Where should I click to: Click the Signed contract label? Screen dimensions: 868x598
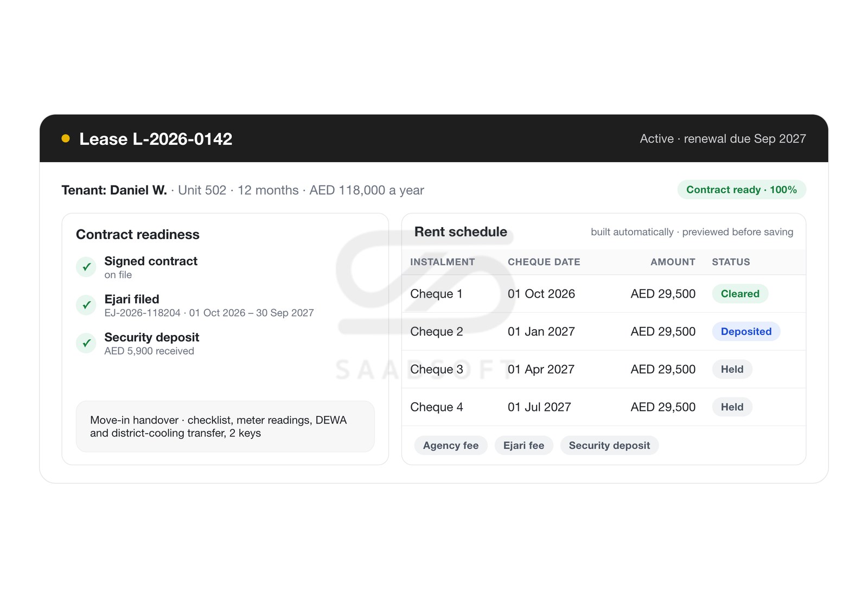click(151, 261)
